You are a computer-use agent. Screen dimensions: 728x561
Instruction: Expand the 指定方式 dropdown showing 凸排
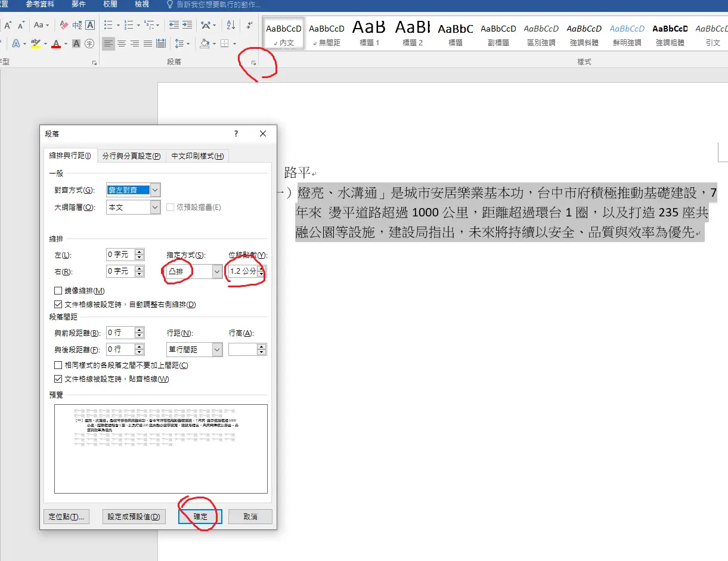pos(216,271)
